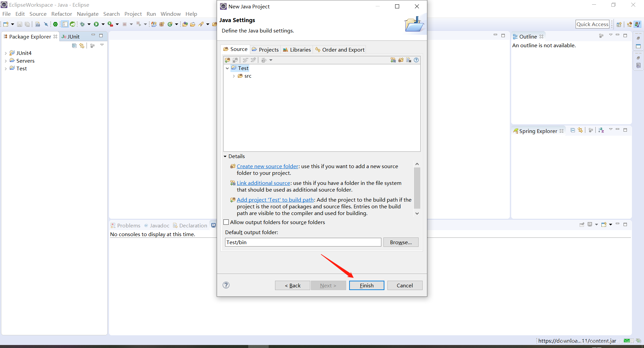Click Collapse All in Spring Explorer
Screen dimensions: 644x348
tap(573, 130)
